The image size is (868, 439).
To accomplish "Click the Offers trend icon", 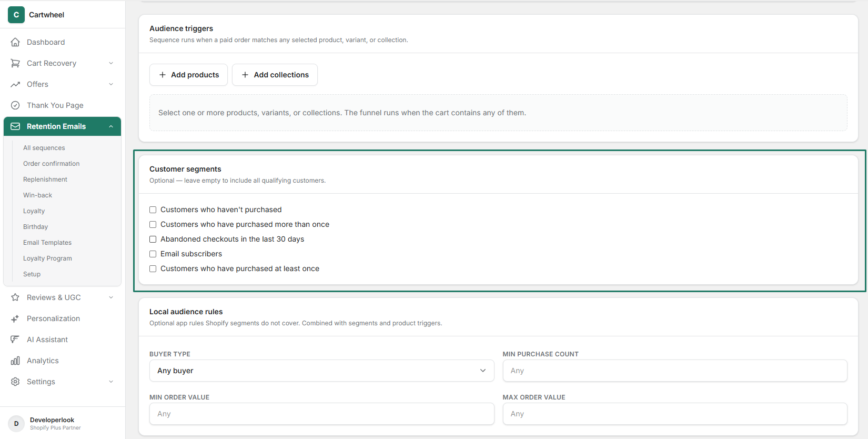I will (15, 84).
